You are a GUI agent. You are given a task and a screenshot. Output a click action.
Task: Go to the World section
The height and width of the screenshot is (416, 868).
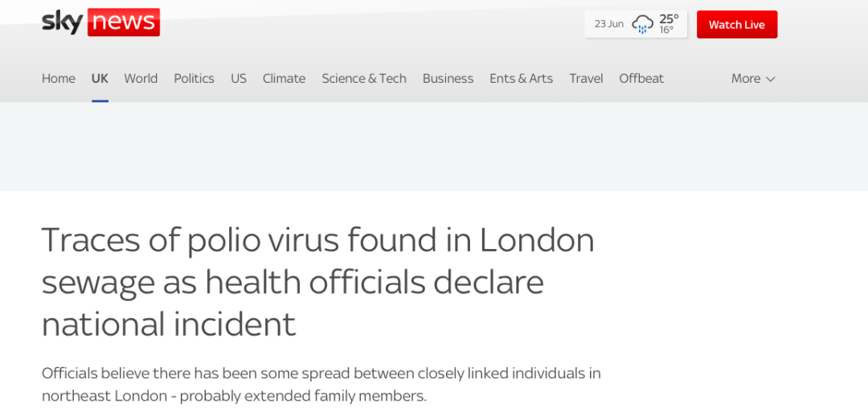click(x=141, y=78)
